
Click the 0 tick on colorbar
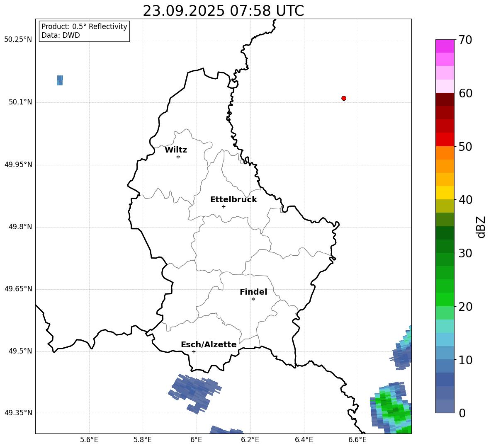click(x=462, y=413)
